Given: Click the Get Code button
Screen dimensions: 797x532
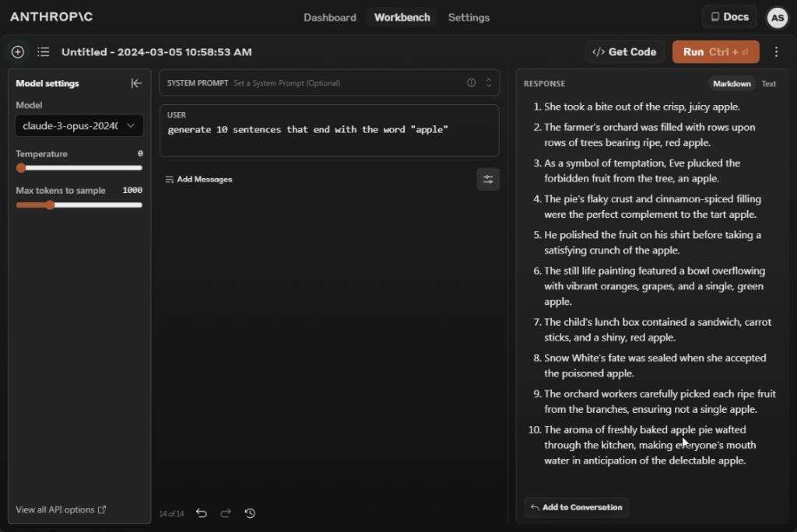Looking at the screenshot, I should [x=624, y=52].
